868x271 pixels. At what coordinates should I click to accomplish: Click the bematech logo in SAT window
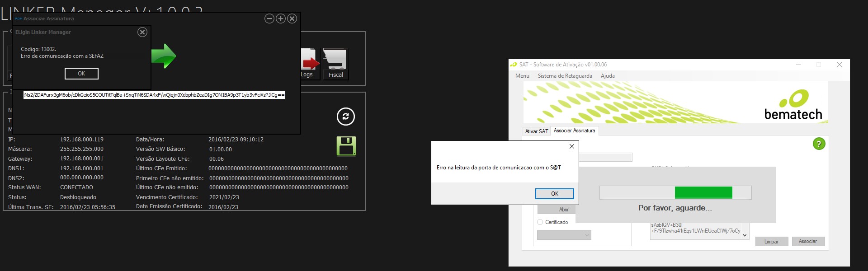793,106
